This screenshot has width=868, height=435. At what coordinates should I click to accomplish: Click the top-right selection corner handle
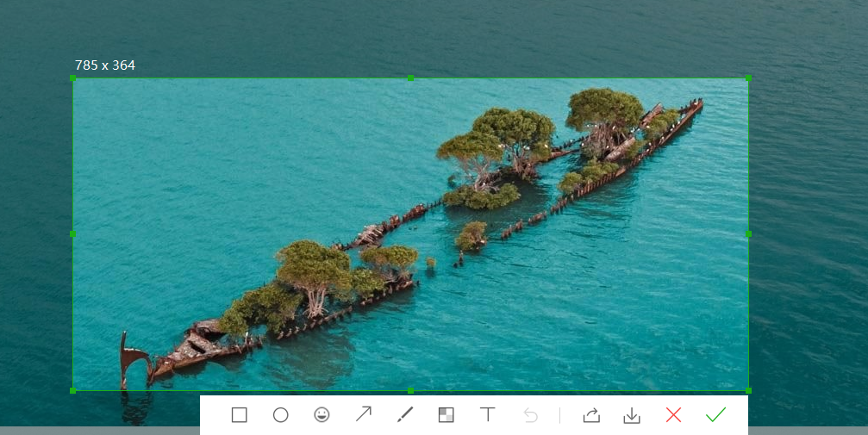[x=748, y=78]
